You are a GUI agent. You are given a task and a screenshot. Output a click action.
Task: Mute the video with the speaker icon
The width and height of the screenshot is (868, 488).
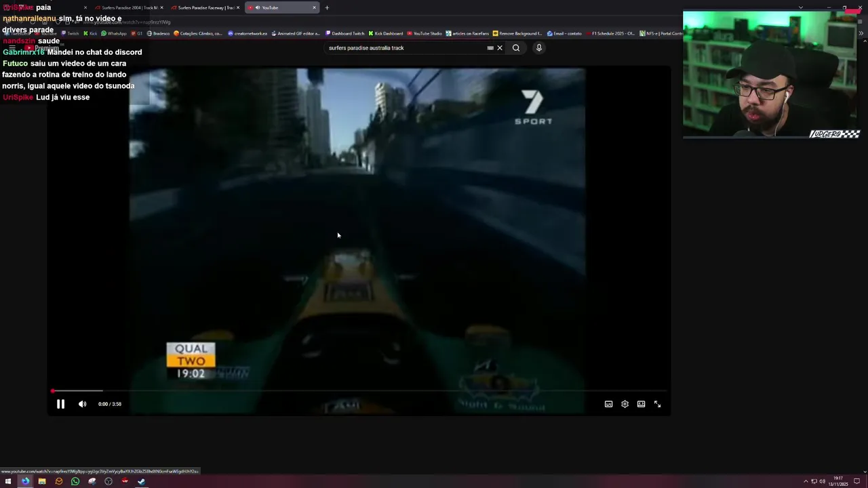click(82, 404)
